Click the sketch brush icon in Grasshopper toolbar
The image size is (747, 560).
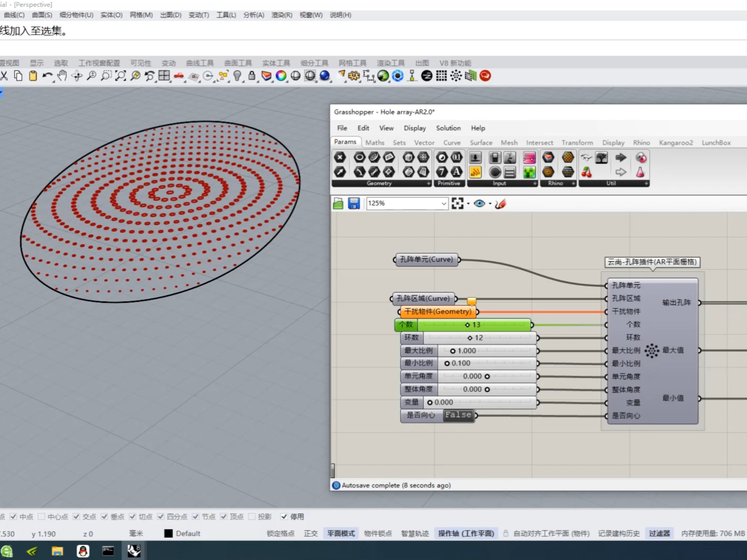(x=500, y=203)
